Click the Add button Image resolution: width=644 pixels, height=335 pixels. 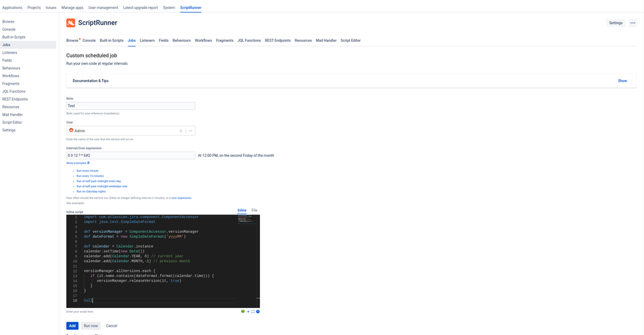click(x=72, y=325)
